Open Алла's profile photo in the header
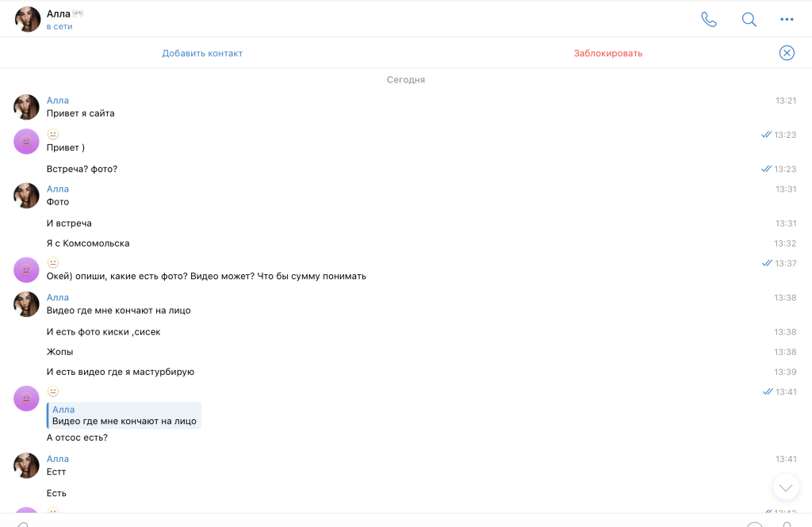Image resolution: width=812 pixels, height=527 pixels. click(28, 20)
